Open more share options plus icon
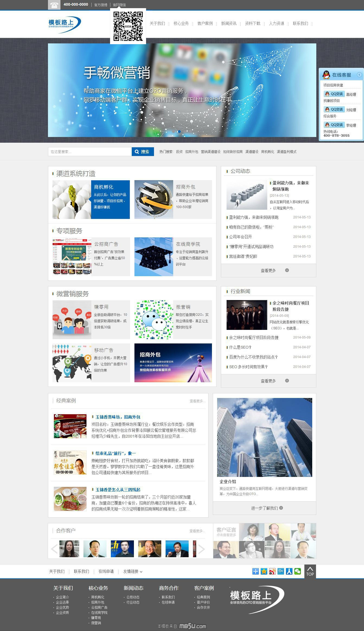The image size is (364, 631). pos(255,571)
